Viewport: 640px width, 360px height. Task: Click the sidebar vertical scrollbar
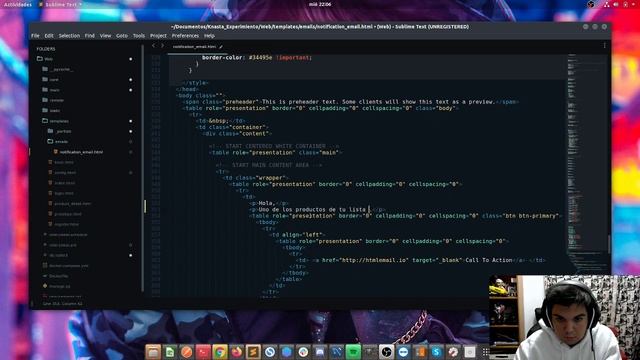point(143,169)
